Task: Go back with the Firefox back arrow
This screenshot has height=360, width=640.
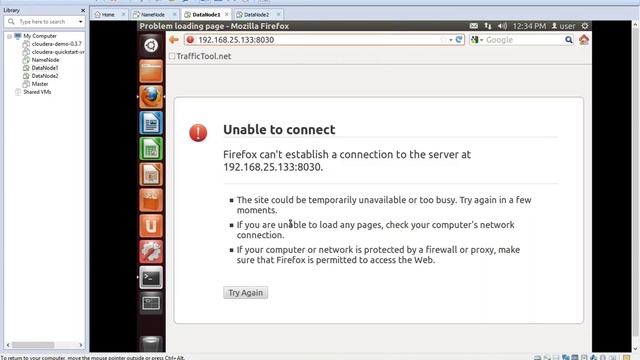Action: coord(174,40)
